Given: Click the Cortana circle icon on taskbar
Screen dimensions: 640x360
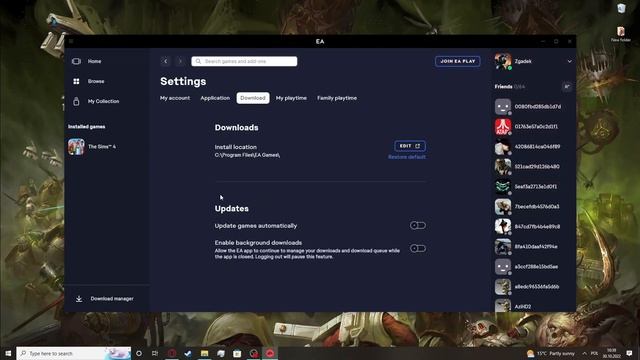Looking at the screenshot, I should tap(139, 353).
